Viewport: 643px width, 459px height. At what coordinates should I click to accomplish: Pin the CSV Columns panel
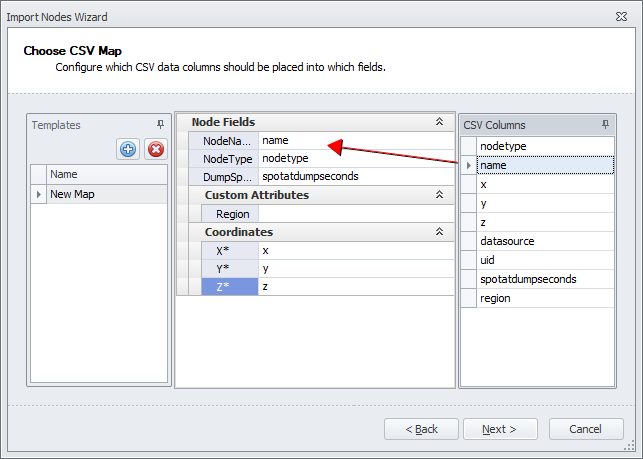pyautogui.click(x=605, y=124)
